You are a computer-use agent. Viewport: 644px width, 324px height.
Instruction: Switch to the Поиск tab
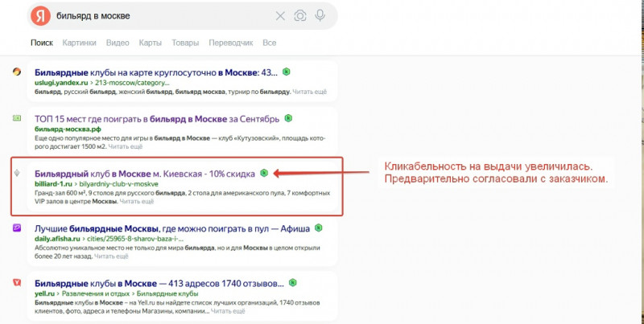click(x=42, y=43)
